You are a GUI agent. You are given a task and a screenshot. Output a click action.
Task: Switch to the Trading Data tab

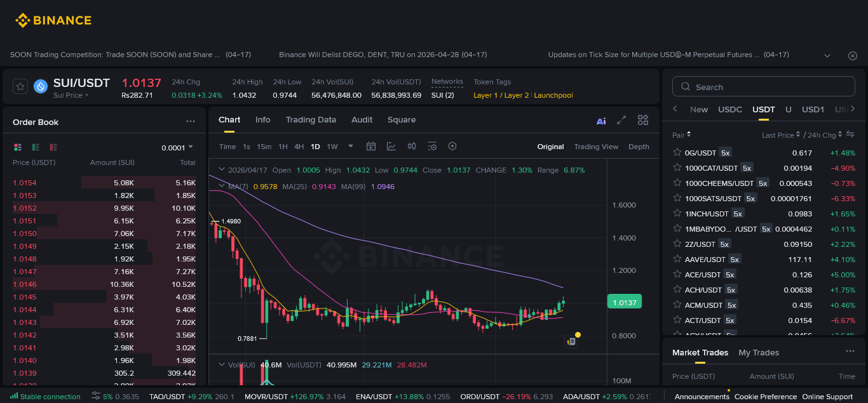point(311,120)
